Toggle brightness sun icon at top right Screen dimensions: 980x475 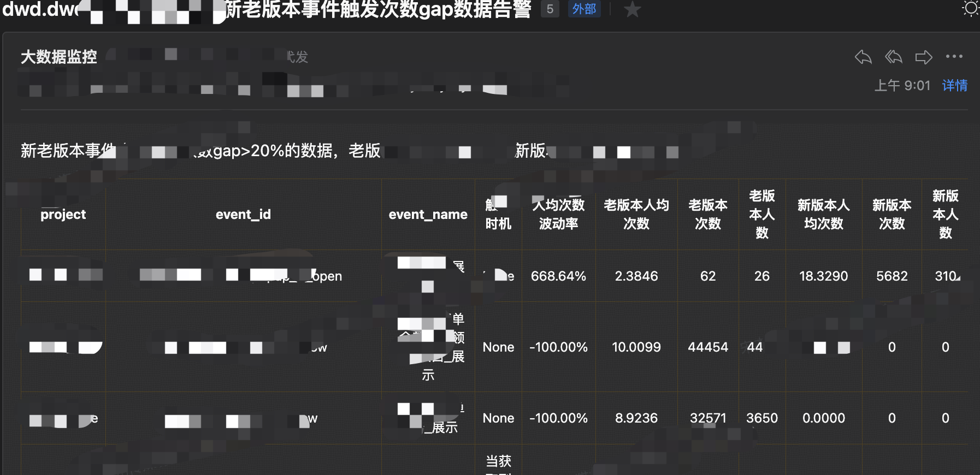pos(971,8)
